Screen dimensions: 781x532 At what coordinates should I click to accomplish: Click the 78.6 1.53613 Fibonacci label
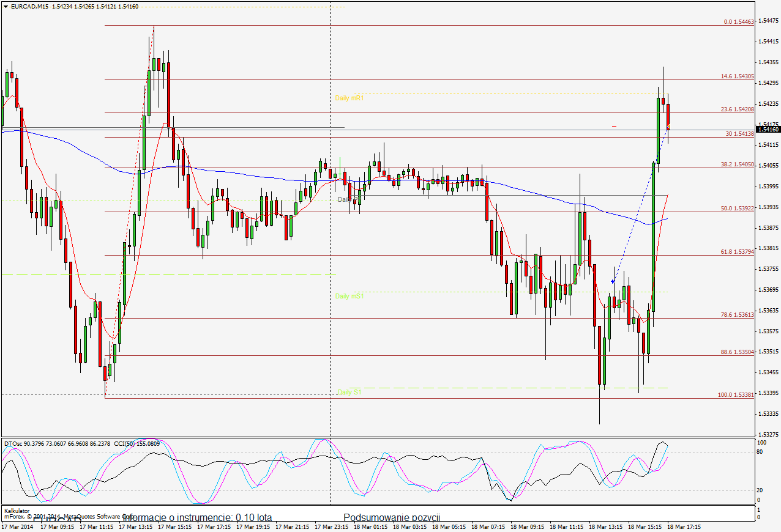738,314
